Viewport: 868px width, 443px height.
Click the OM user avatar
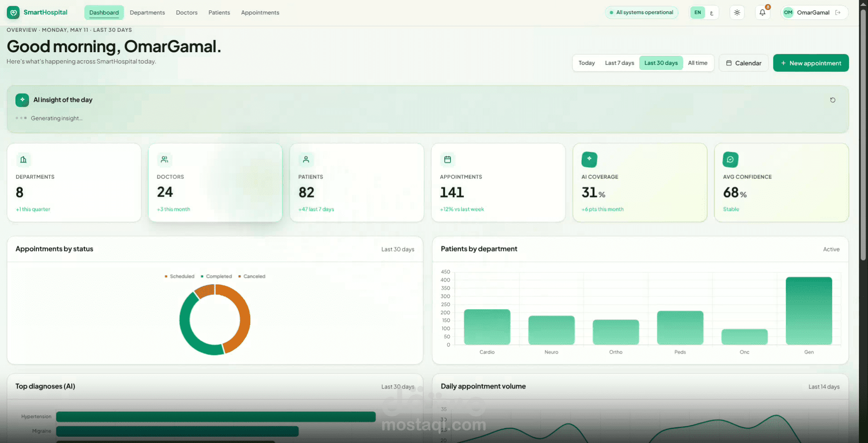tap(788, 13)
